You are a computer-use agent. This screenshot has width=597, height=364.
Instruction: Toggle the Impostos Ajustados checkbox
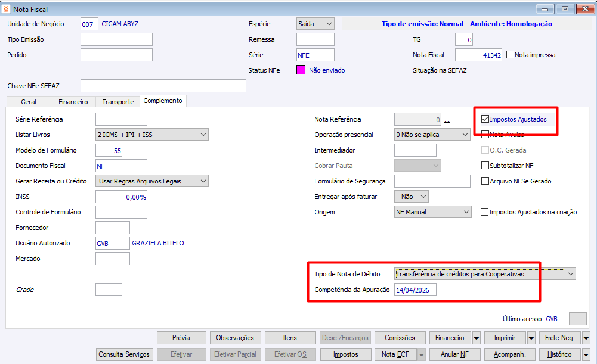(x=485, y=119)
